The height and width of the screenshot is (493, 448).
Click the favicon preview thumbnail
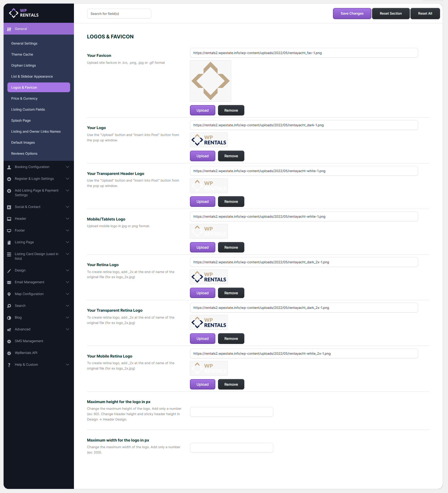tap(211, 81)
